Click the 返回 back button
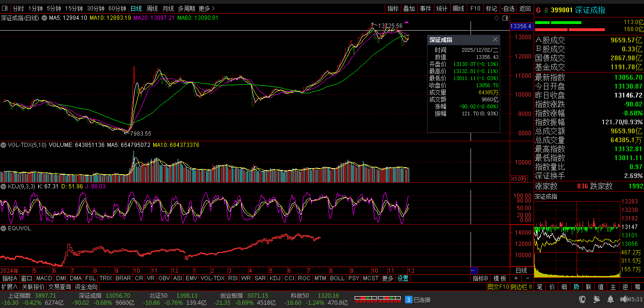 tap(525, 8)
